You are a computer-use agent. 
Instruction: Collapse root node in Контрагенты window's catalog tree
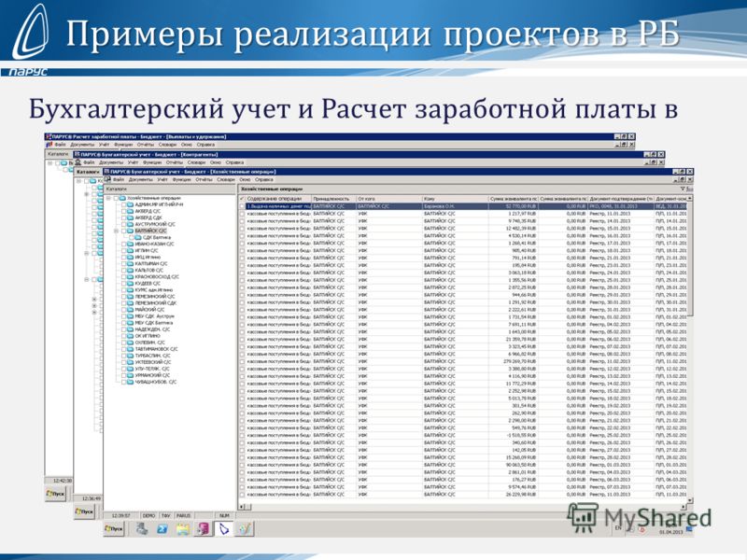pos(79,181)
